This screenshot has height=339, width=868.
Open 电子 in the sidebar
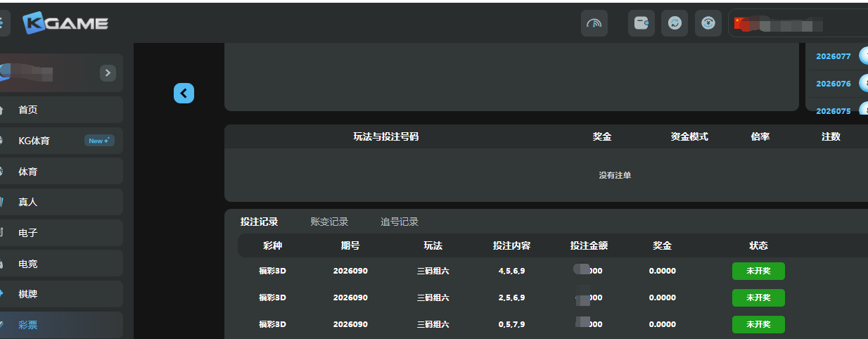[61, 233]
